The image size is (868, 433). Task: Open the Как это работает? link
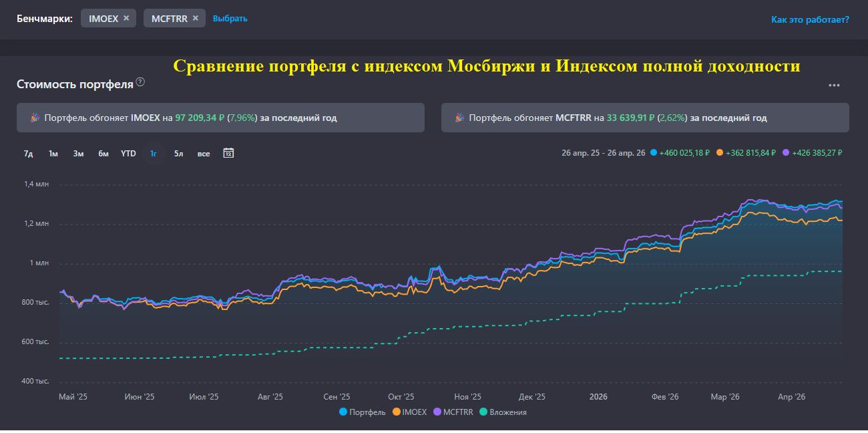(810, 19)
